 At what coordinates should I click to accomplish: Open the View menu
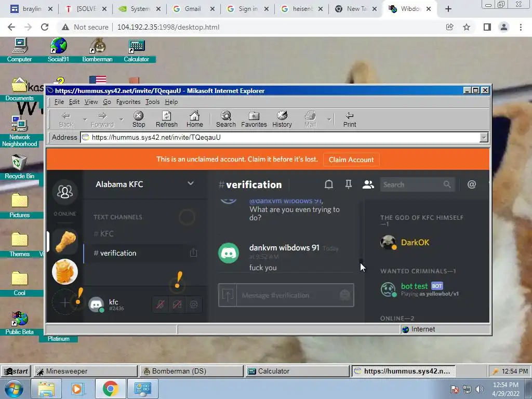(91, 102)
